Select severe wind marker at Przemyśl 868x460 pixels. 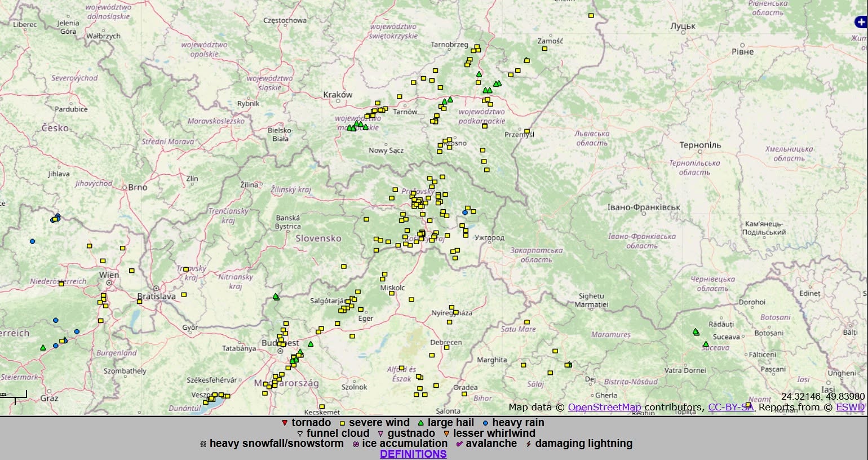coord(527,132)
